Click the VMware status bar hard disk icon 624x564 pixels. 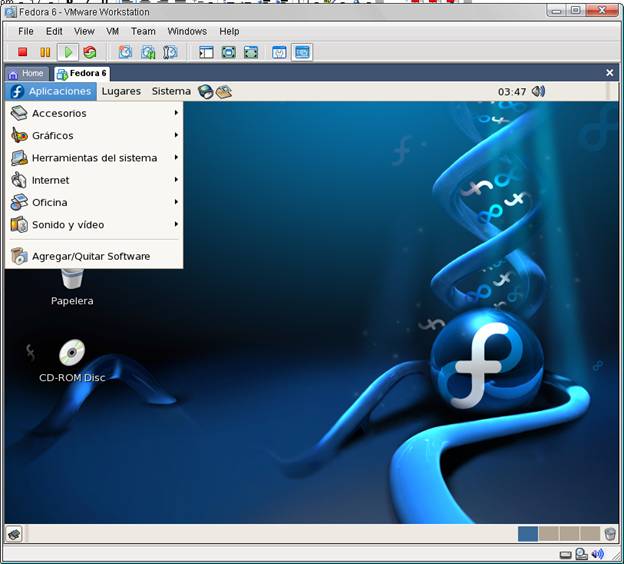[566, 554]
